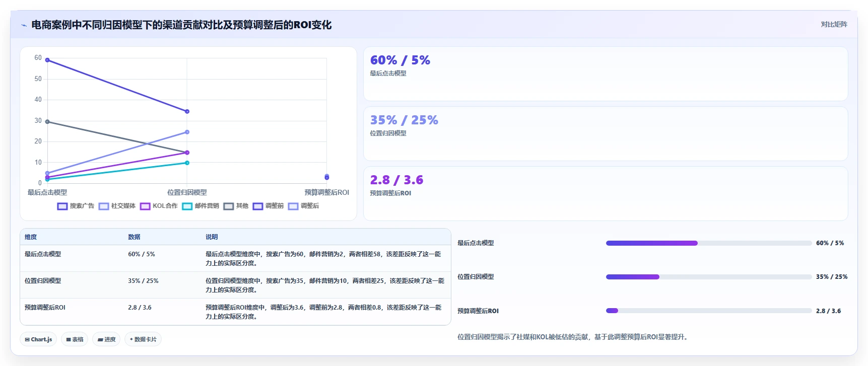Toggle the 调整后 legend item
Screen dimensions: 868x366
(x=303, y=206)
